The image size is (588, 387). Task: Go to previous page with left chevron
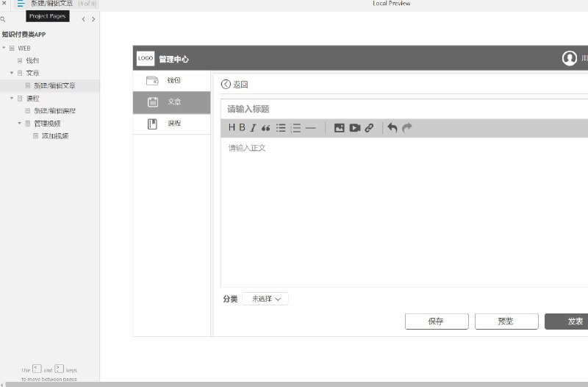83,19
